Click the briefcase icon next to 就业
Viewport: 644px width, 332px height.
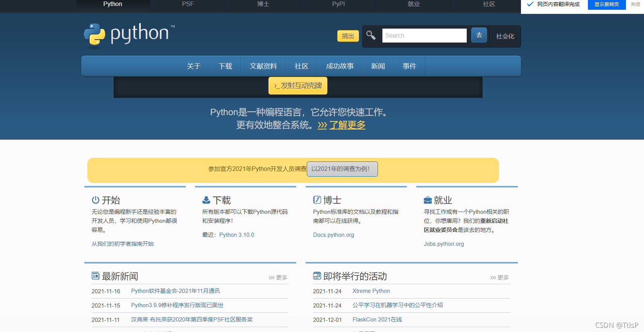tap(428, 200)
